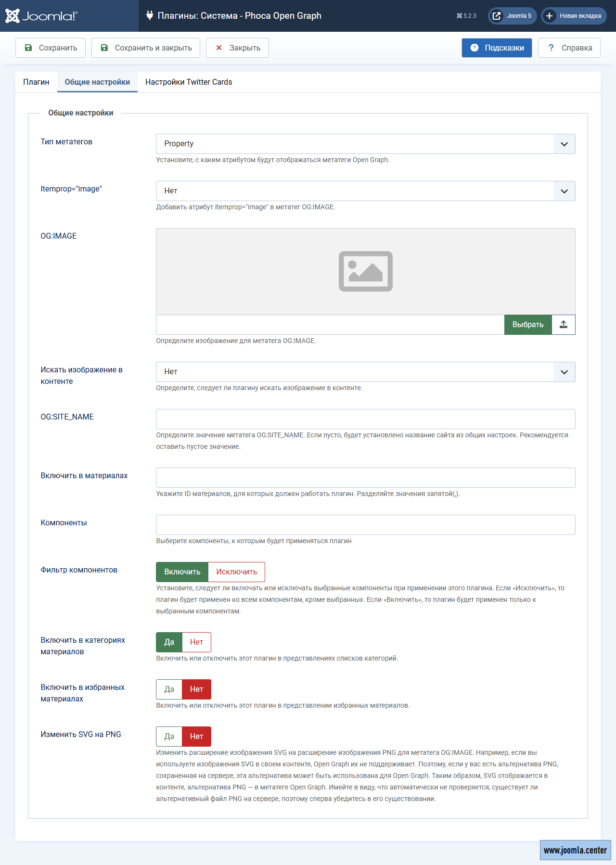Click the OG:IMAGE placeholder image preview
616x865 pixels.
(x=365, y=271)
